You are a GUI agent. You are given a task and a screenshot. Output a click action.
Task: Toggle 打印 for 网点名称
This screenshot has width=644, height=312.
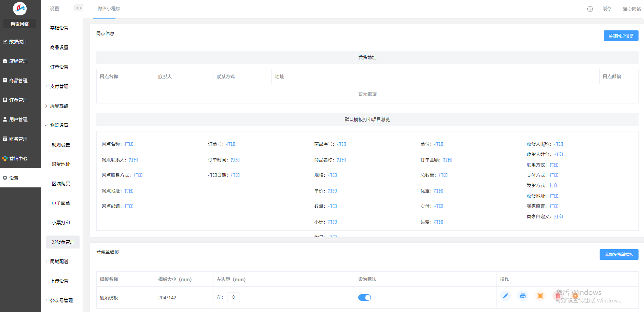(129, 144)
